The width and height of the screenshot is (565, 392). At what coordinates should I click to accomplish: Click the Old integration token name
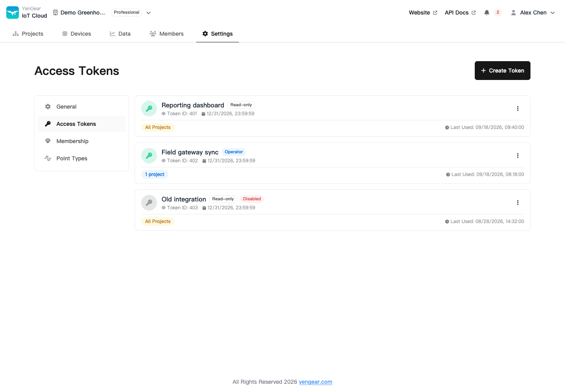pos(184,199)
